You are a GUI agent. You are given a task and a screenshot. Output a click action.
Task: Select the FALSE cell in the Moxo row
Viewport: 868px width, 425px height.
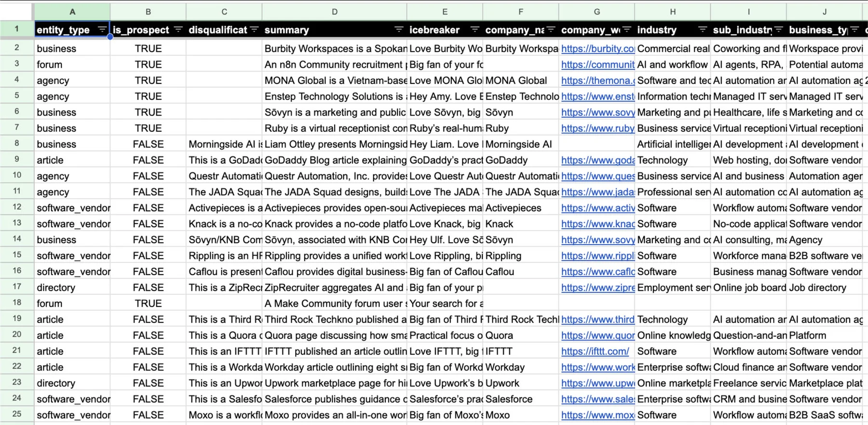tap(148, 414)
